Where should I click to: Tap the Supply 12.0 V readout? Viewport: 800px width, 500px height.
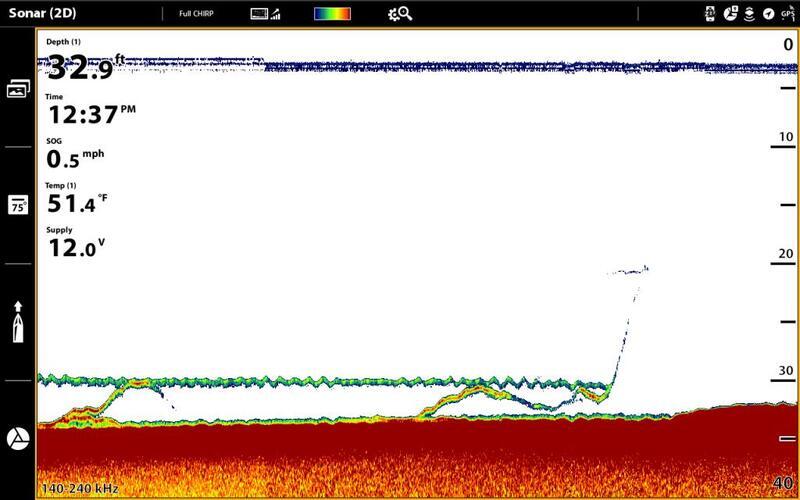(76, 243)
